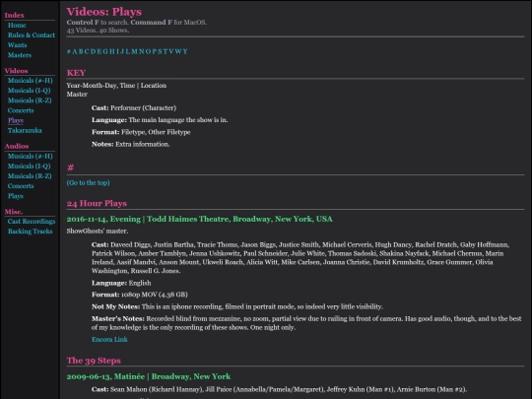Jump to letter S in the alphabet index
The width and height of the screenshot is (532, 399).
click(x=160, y=51)
